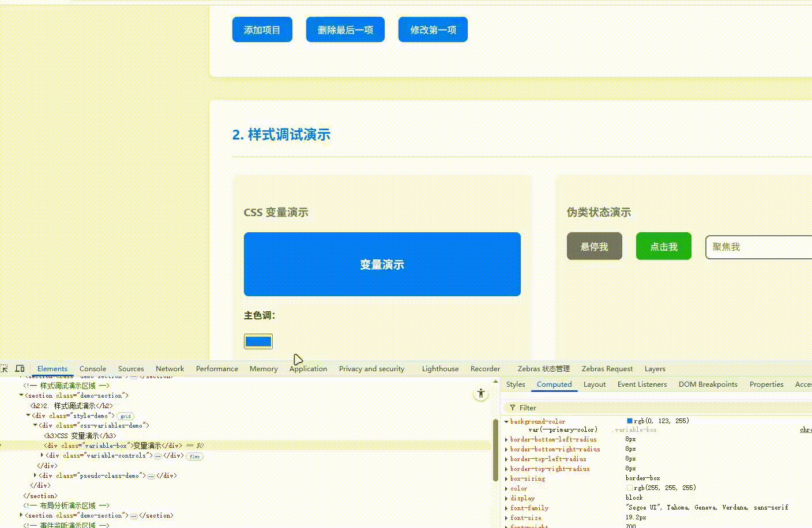Switch to the Console panel

92,368
